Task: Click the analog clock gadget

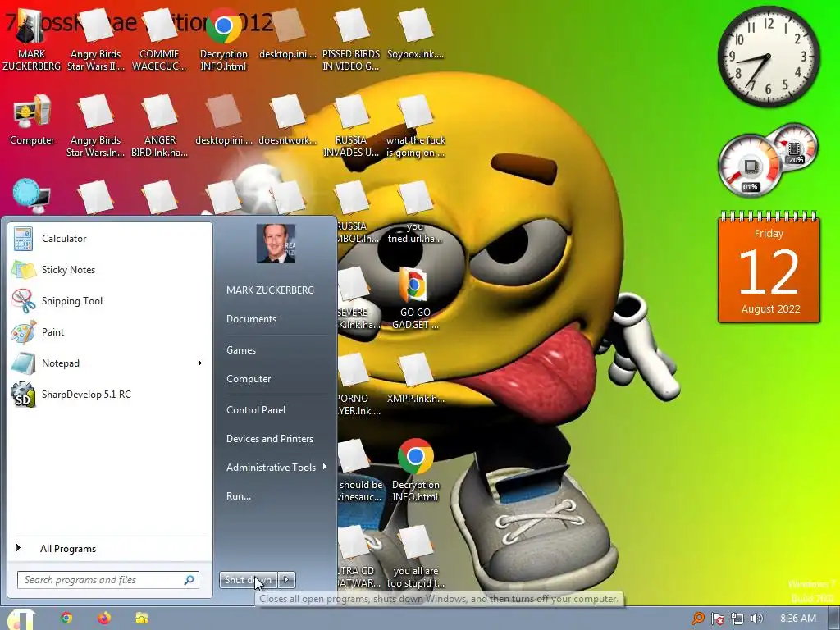Action: (x=768, y=57)
